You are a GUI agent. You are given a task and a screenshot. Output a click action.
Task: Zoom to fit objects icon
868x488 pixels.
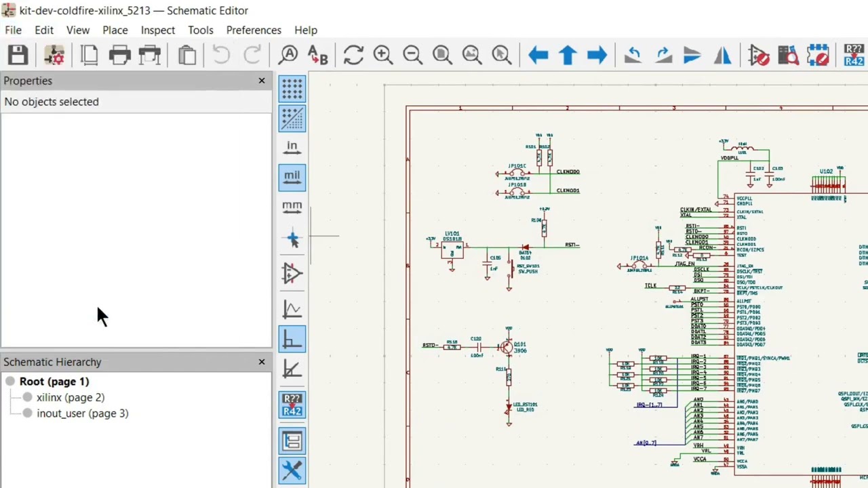pyautogui.click(x=472, y=55)
